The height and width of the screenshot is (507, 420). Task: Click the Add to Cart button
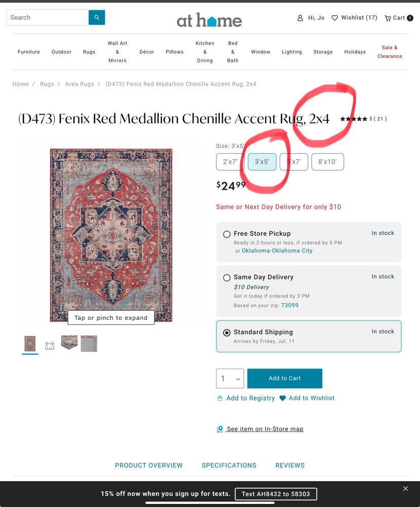pos(285,378)
